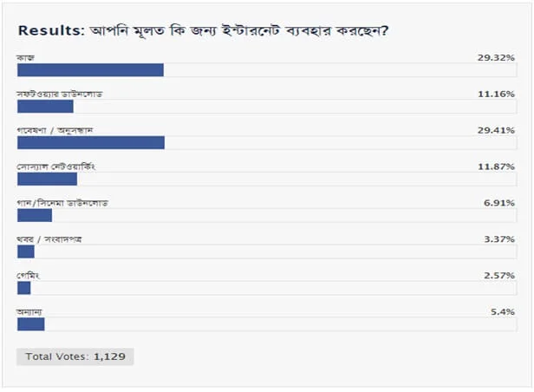534x392 pixels.
Task: Click the 6.91% result bar
Action: [x=35, y=215]
